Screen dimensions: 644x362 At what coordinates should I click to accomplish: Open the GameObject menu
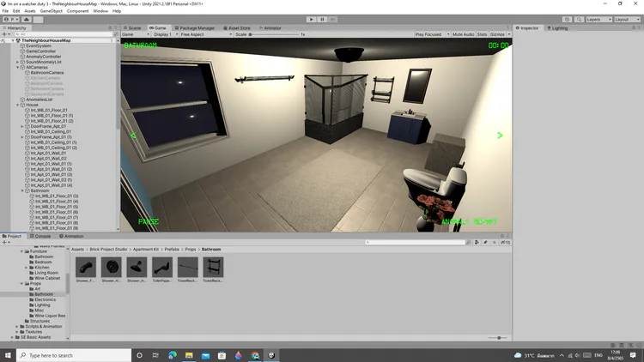point(51,11)
